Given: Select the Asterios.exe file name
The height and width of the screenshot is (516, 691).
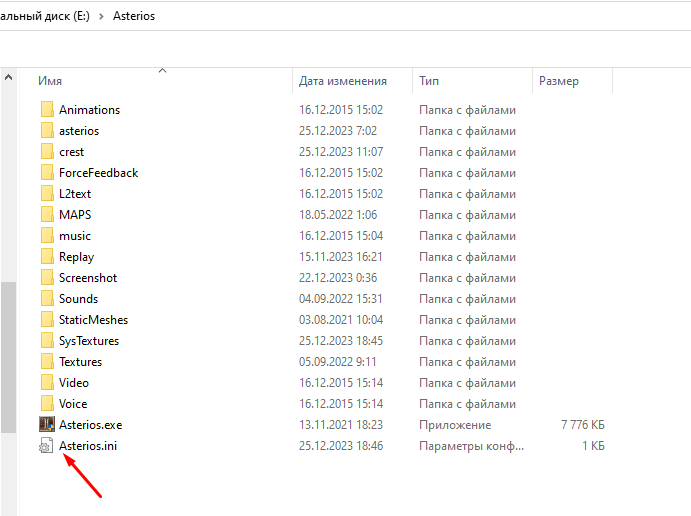Looking at the screenshot, I should [x=91, y=425].
